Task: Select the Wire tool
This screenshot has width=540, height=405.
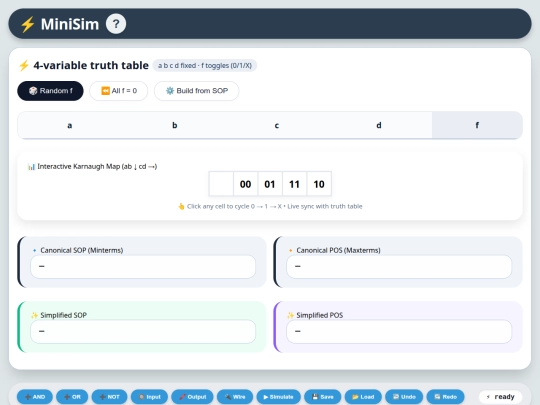Action: [235, 397]
